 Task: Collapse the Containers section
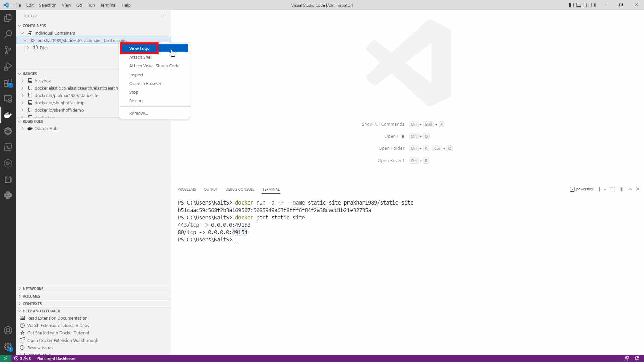tap(20, 25)
